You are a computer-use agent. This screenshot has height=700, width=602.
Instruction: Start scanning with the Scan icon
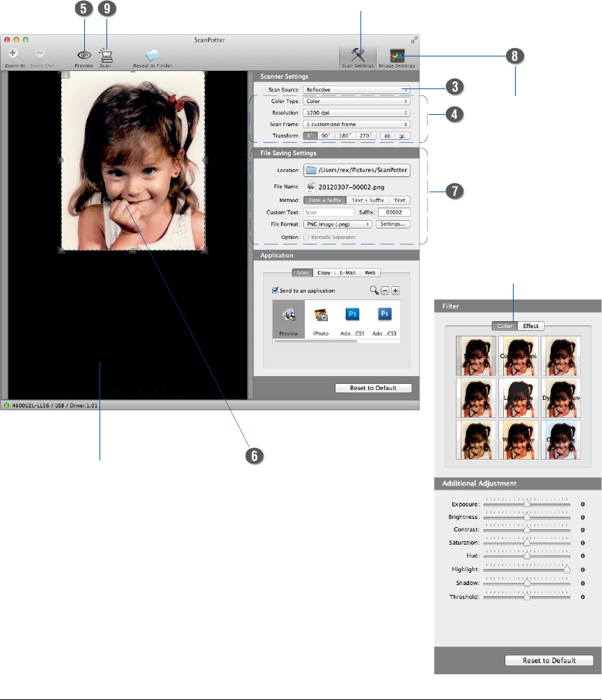coord(106,54)
